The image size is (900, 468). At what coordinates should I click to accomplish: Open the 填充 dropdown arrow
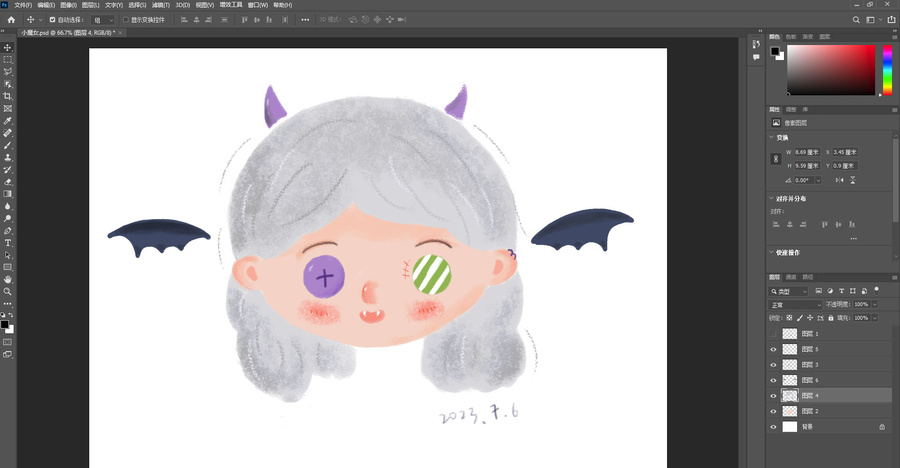[875, 318]
